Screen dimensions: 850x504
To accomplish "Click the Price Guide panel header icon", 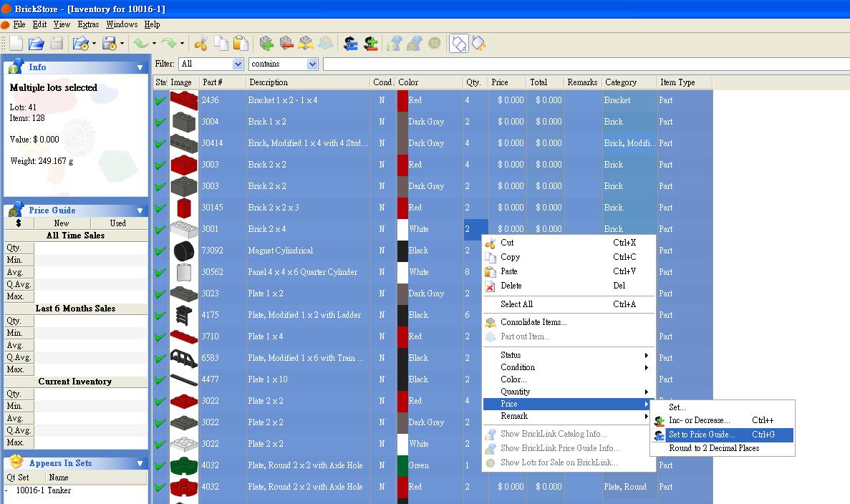I will (x=16, y=209).
